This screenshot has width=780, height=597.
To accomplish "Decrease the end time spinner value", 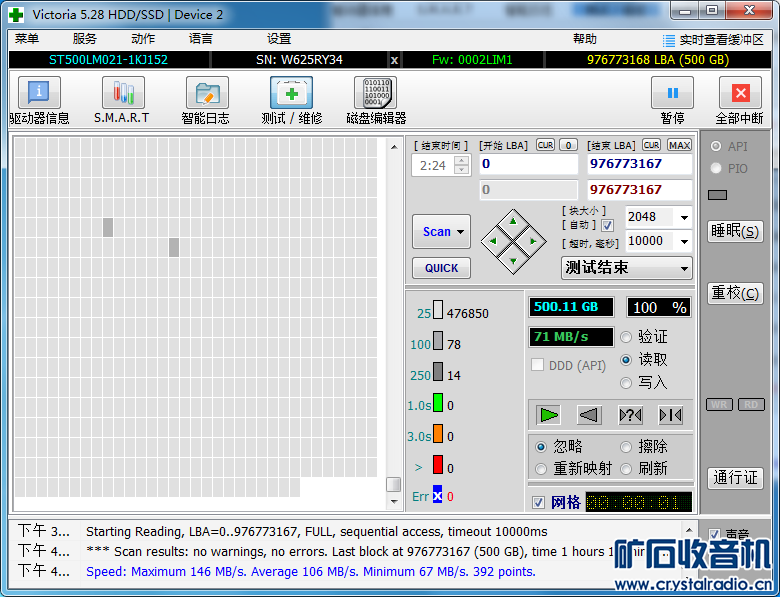I will [x=462, y=170].
